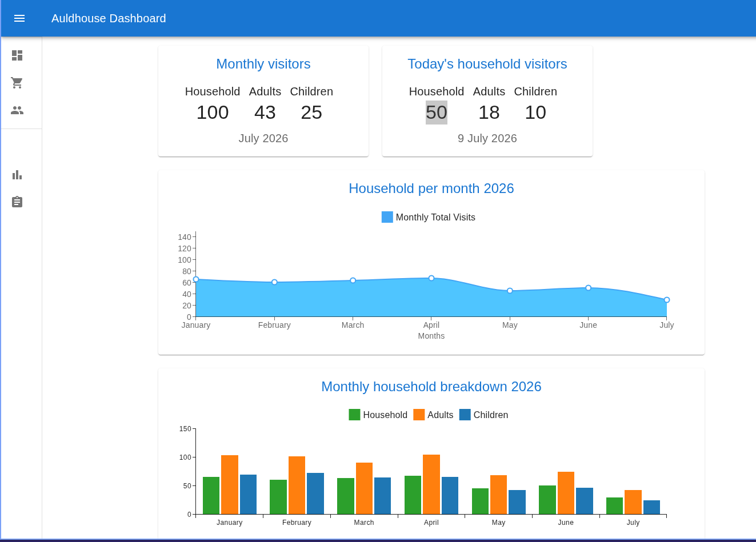Click the April data point on line chart
The width and height of the screenshot is (756, 542).
pyautogui.click(x=431, y=278)
